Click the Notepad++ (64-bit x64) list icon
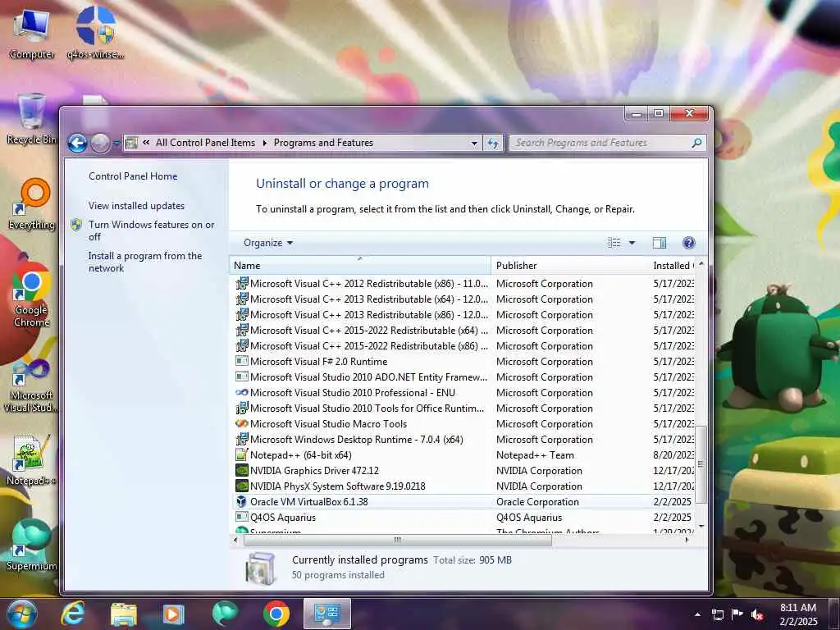840x630 pixels. 242,455
